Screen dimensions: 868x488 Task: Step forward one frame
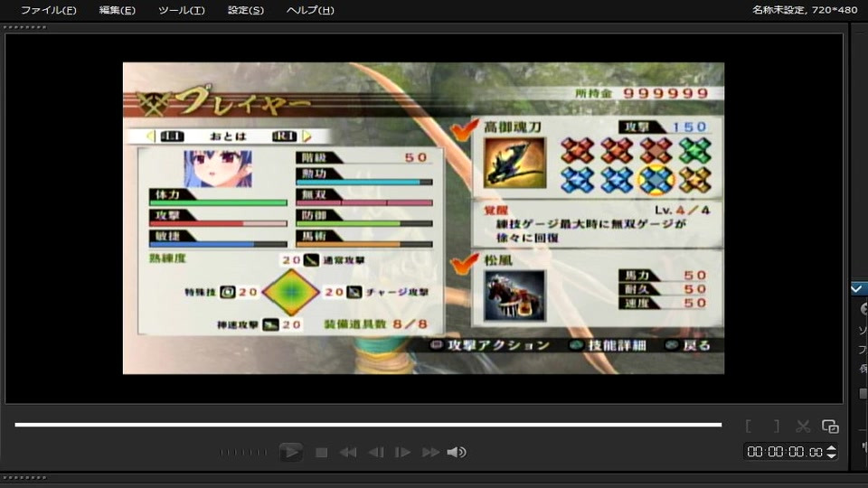[x=402, y=453]
